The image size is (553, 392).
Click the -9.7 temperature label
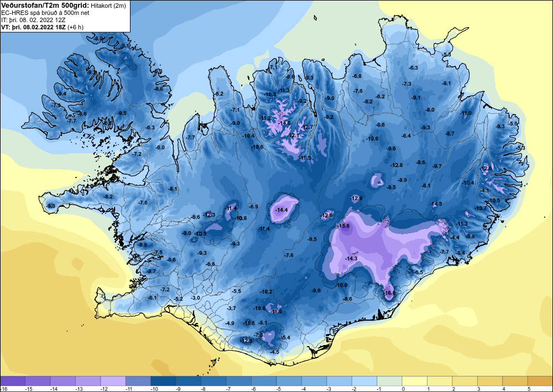437,166
